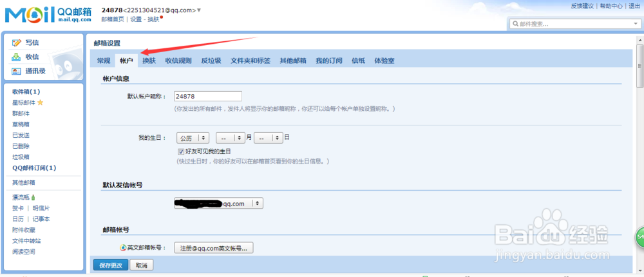Click the drift bottle icon
Viewport: 644px width, 277px height.
pyautogui.click(x=33, y=197)
